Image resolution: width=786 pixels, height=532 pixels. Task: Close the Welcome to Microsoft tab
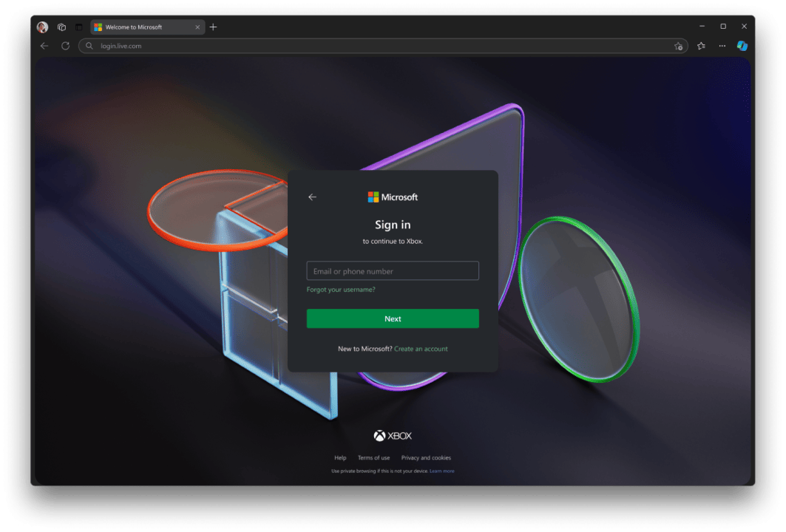[x=197, y=27]
